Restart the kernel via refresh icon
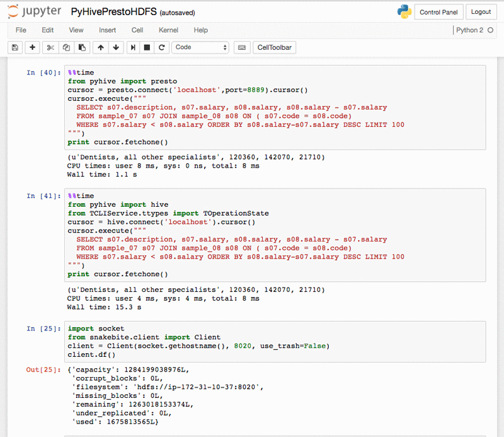The image size is (504, 437). point(163,47)
